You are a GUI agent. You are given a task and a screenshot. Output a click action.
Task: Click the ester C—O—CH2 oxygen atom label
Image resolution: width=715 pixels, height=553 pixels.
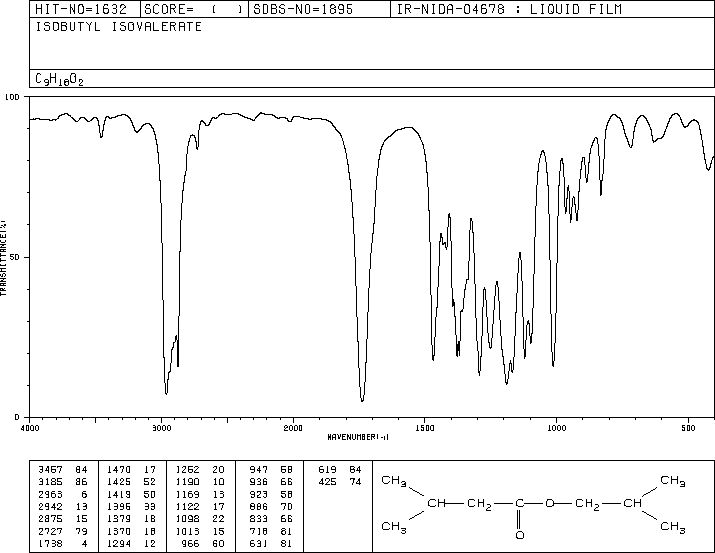(x=549, y=503)
